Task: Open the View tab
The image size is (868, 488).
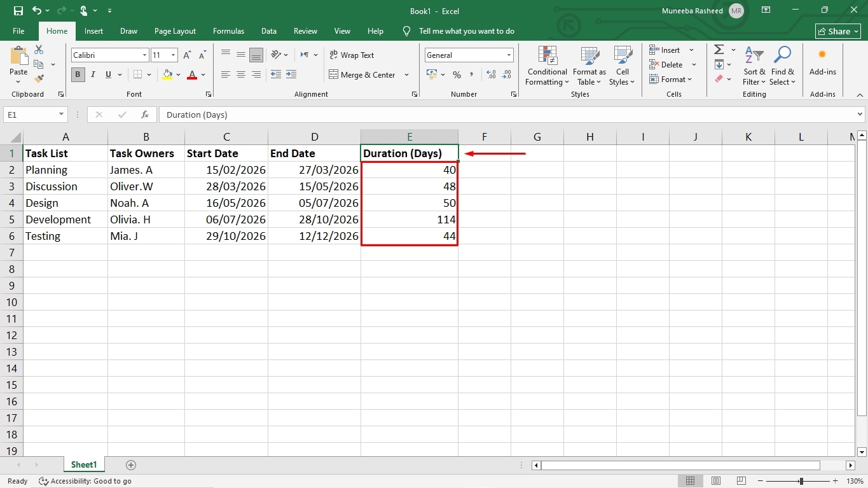Action: (x=342, y=31)
